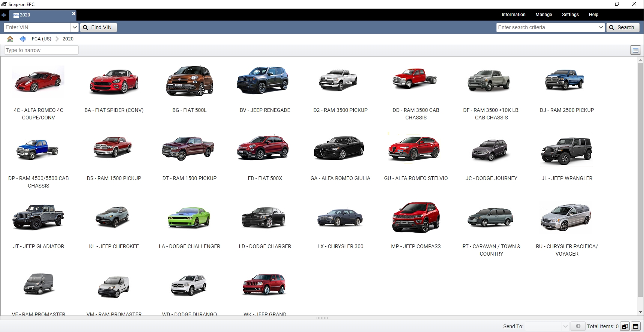Click the "MP - JEEP COMPASS" label
644x332 pixels.
[x=416, y=246]
